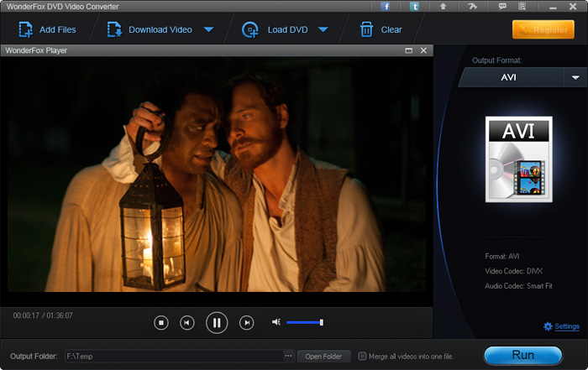
Task: Enable Merge all videos into one file
Action: [362, 356]
